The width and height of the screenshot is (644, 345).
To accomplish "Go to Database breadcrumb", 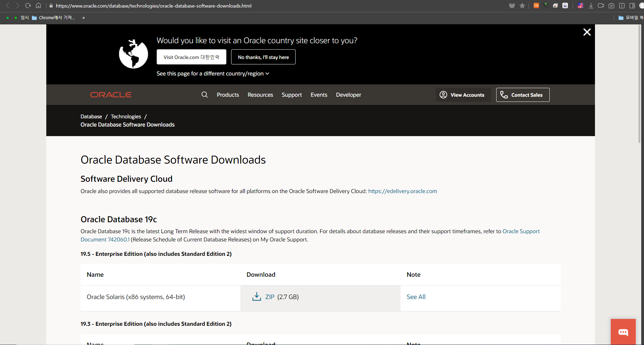I will [91, 117].
